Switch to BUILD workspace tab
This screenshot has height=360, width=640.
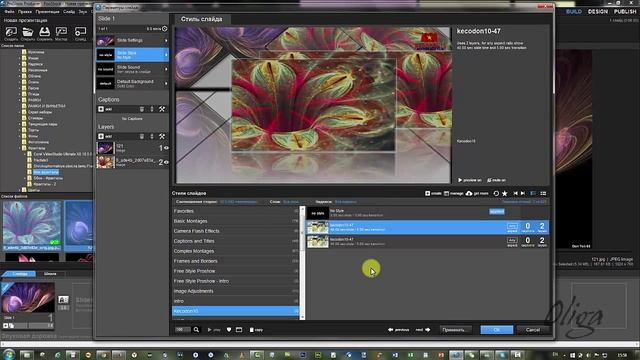pyautogui.click(x=573, y=11)
